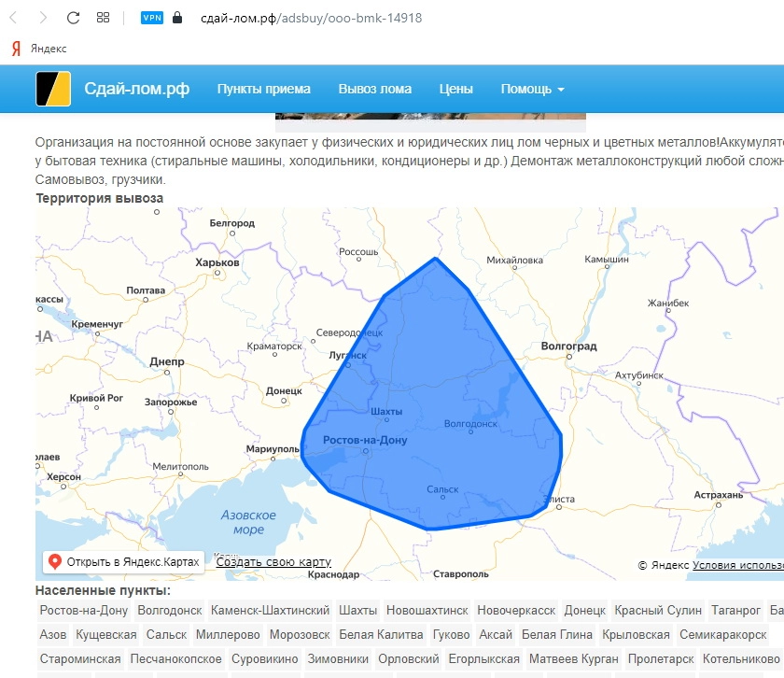Open Пункты приема menu item
784x678 pixels.
(263, 89)
